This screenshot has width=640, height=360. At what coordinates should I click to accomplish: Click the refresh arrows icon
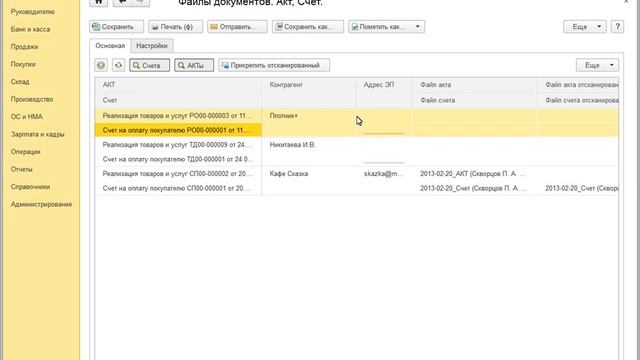pyautogui.click(x=118, y=65)
